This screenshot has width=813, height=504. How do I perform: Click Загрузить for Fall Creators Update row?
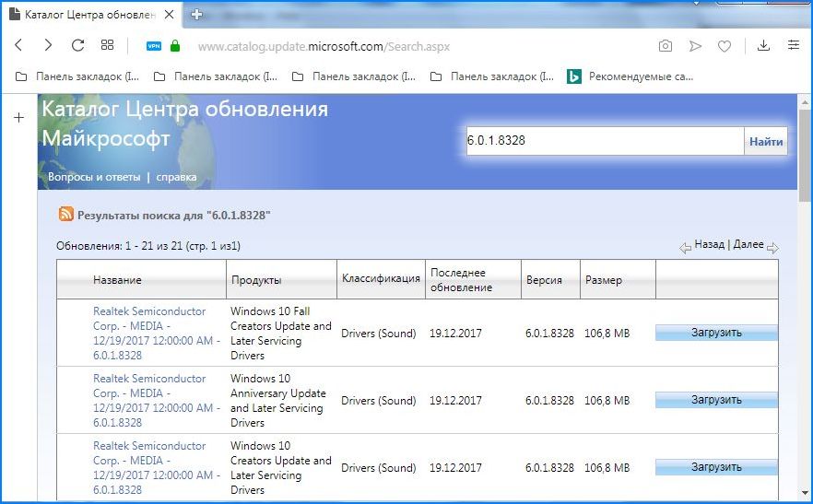[716, 333]
